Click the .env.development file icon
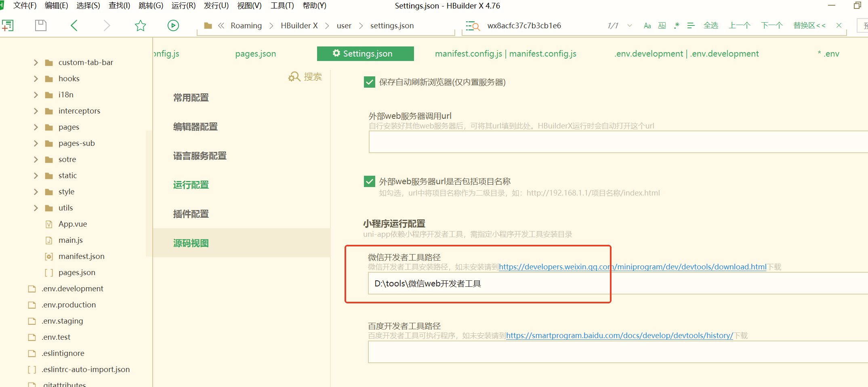868x387 pixels. click(32, 289)
